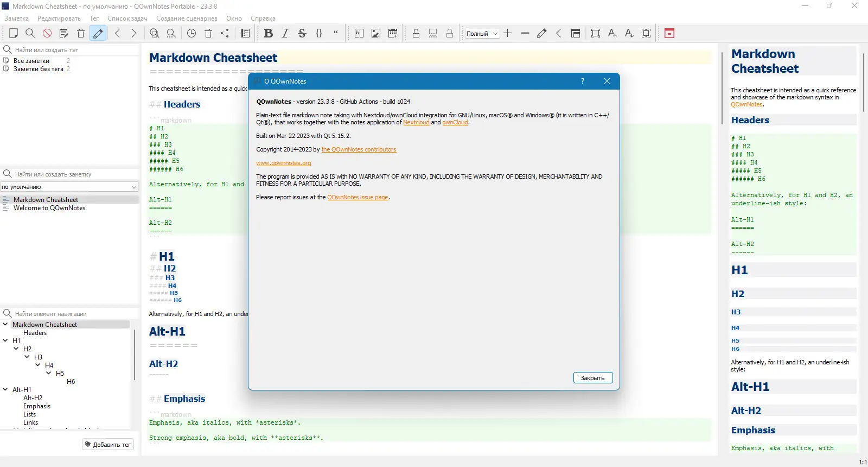Open the 'Полный' workspace dropdown
The height and width of the screenshot is (467, 868).
482,33
